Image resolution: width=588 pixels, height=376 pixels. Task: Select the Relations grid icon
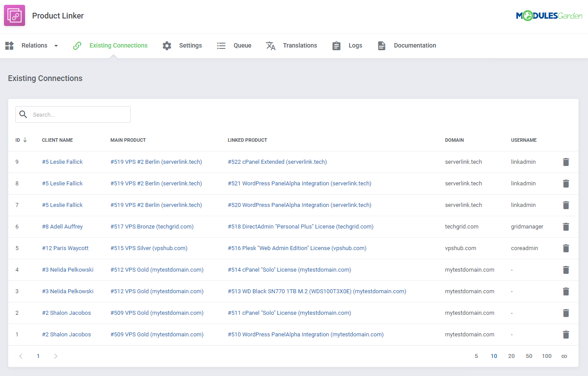[9, 45]
